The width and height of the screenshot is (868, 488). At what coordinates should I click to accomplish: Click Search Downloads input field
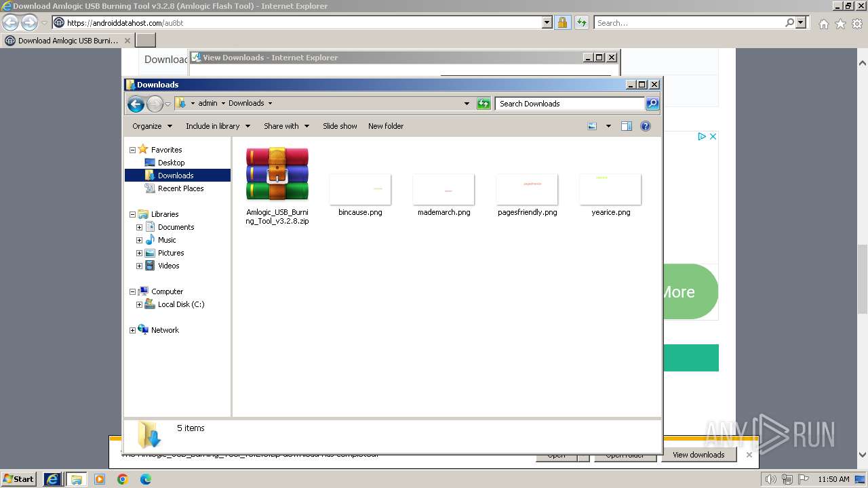point(570,104)
